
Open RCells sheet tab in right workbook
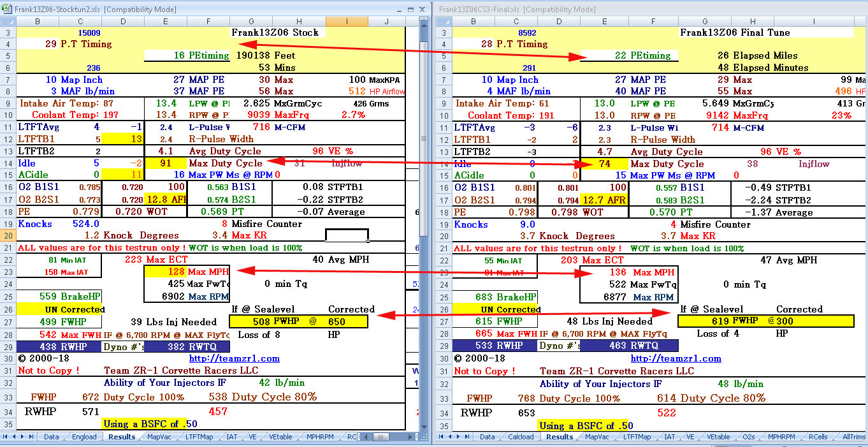tap(818, 437)
